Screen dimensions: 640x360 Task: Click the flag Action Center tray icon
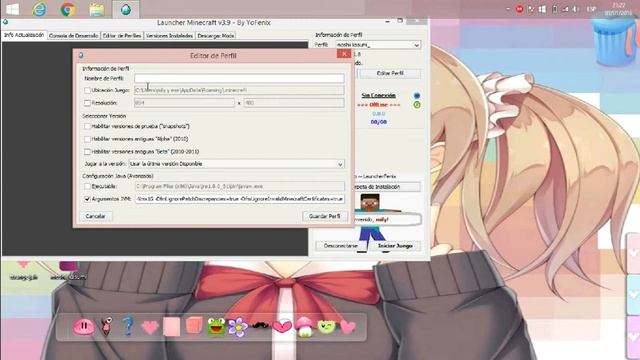pyautogui.click(x=531, y=9)
